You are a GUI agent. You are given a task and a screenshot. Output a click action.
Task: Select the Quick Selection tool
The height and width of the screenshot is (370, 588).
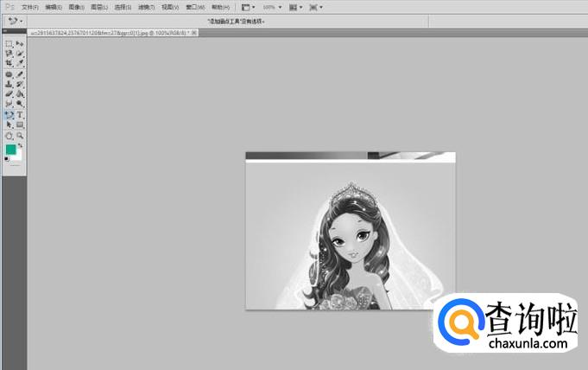click(x=20, y=54)
